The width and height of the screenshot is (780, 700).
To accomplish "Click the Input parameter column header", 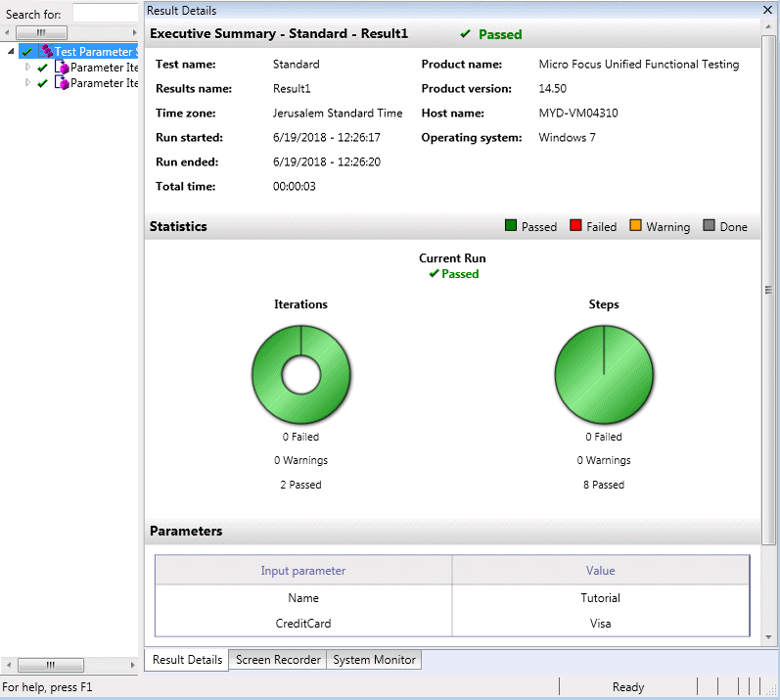I will click(x=302, y=571).
